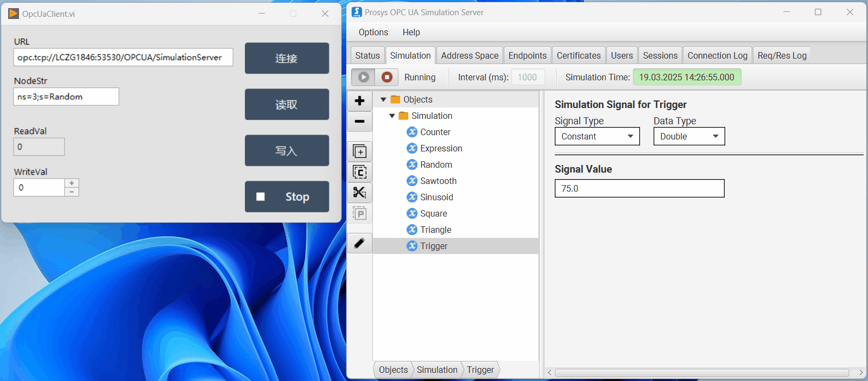Maximize the Prosys Simulation Server window

coord(818,12)
